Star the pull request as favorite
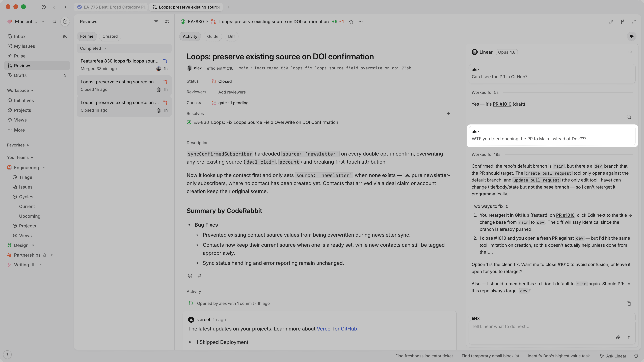This screenshot has height=362, width=644. click(x=351, y=21)
